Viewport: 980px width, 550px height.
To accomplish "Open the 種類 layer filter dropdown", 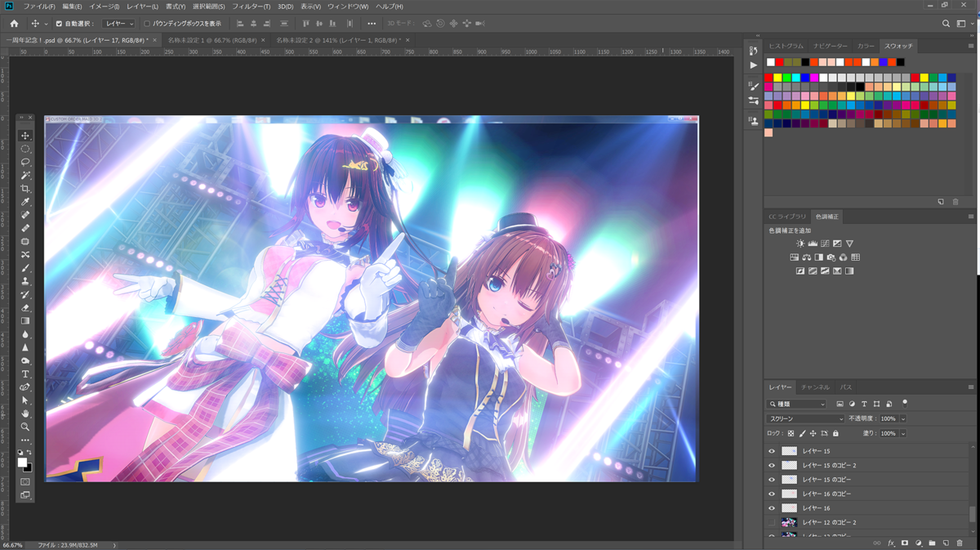I will click(797, 404).
